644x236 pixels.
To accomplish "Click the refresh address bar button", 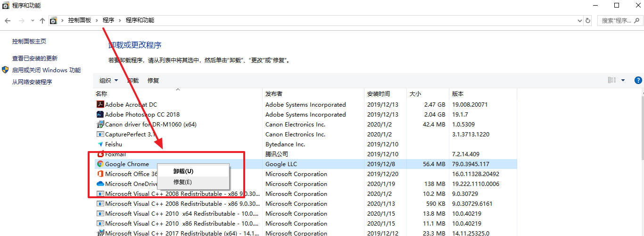I will tap(587, 21).
